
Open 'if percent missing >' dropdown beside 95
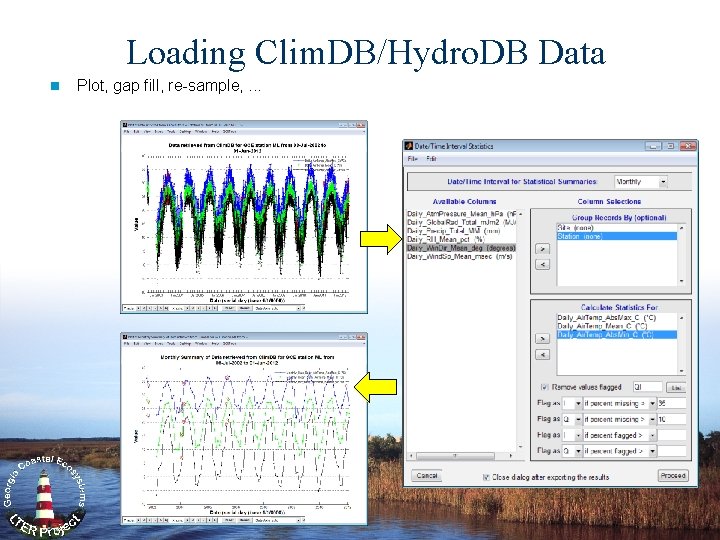(x=619, y=404)
